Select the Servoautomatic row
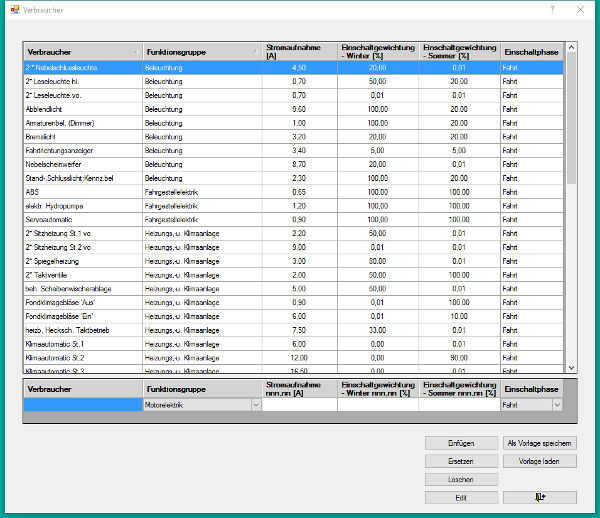Viewport: 600px width, 518px height. click(x=293, y=220)
